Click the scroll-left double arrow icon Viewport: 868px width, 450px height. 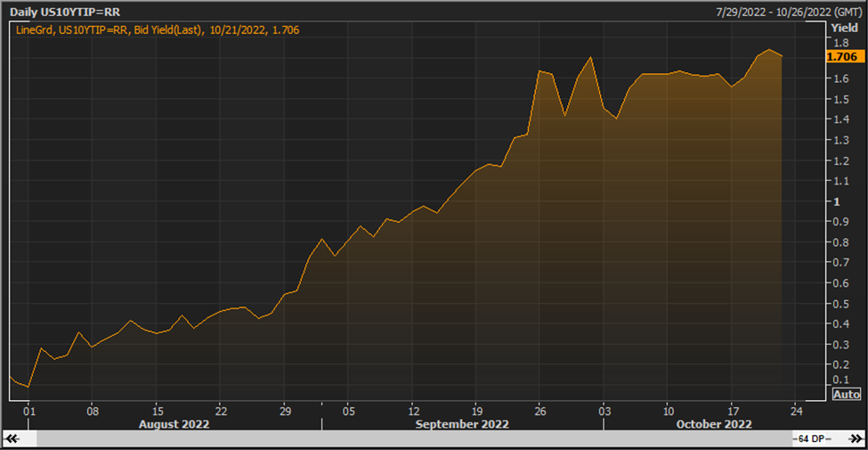pyautogui.click(x=11, y=439)
